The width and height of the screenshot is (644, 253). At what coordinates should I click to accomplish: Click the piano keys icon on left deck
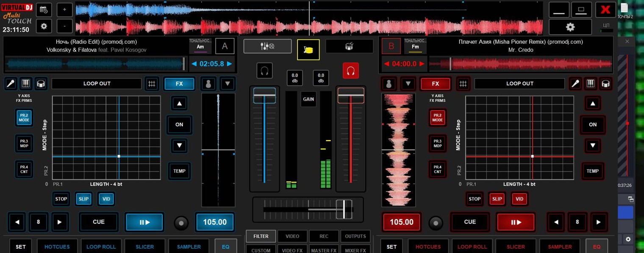26,83
